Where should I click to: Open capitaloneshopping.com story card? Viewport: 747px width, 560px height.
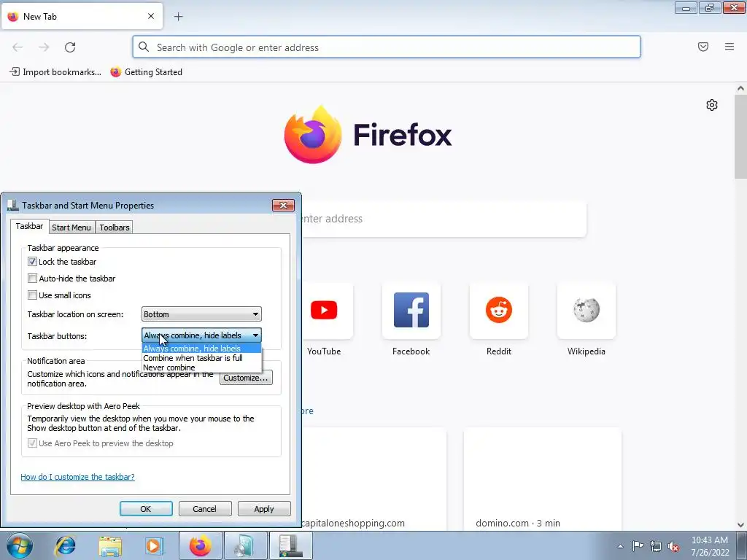tap(374, 479)
